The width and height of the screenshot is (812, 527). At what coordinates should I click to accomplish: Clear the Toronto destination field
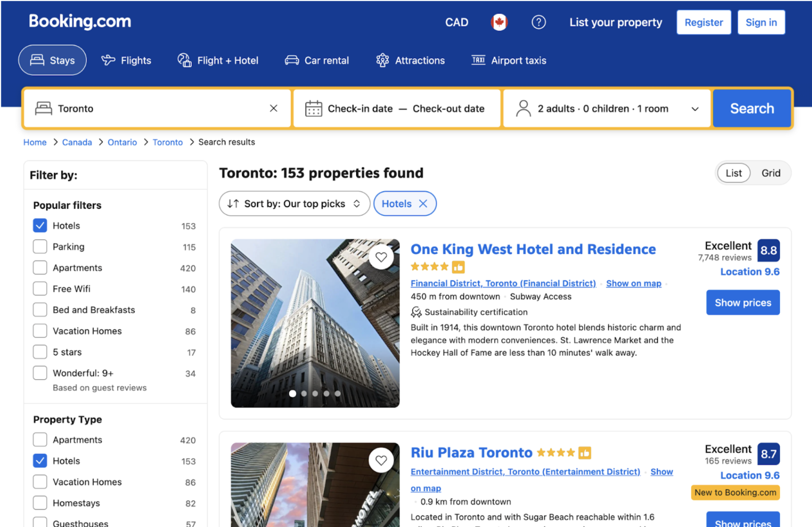click(273, 108)
